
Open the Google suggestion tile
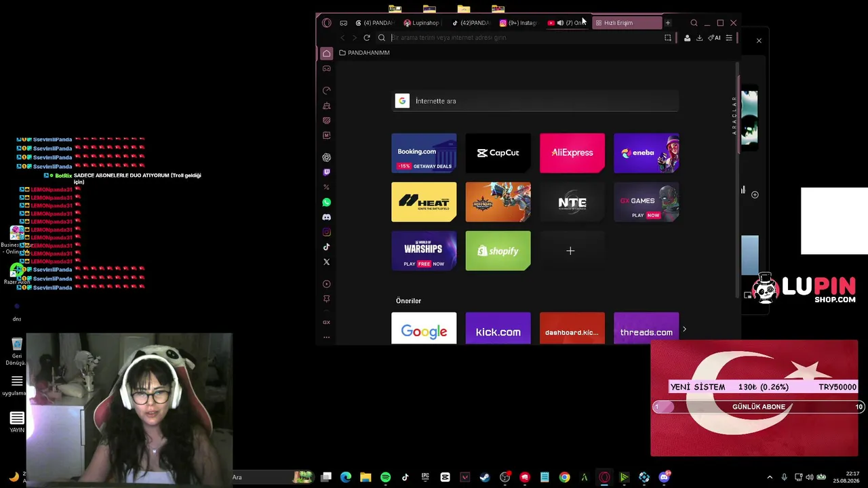pyautogui.click(x=424, y=329)
